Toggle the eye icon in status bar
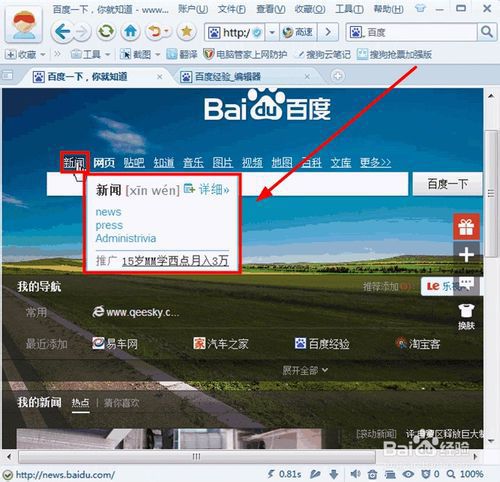 point(408,474)
